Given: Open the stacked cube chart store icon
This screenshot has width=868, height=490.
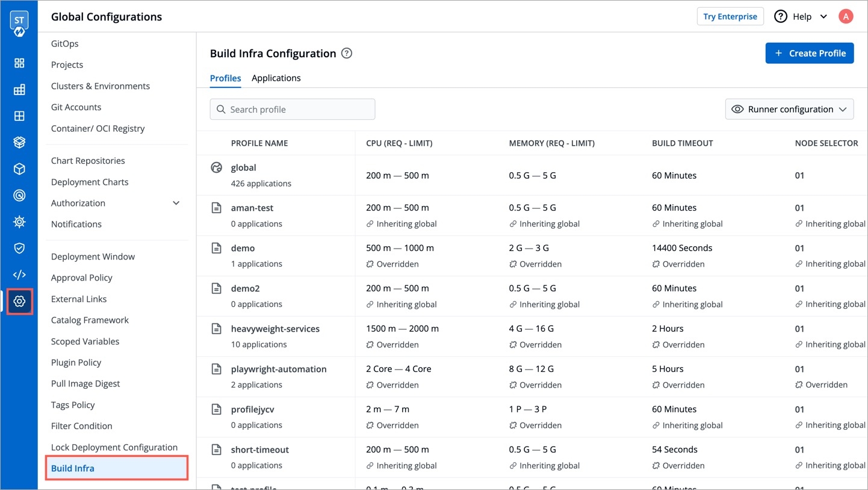Looking at the screenshot, I should tap(19, 143).
